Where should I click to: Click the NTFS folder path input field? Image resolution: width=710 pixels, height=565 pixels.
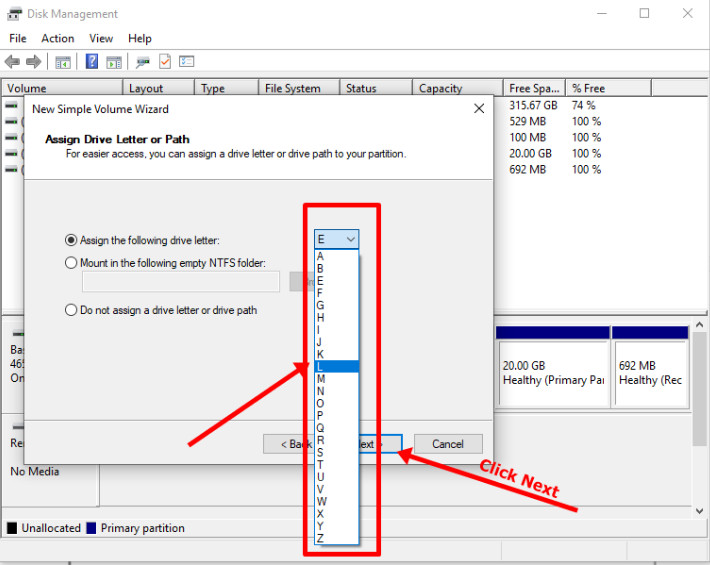181,282
